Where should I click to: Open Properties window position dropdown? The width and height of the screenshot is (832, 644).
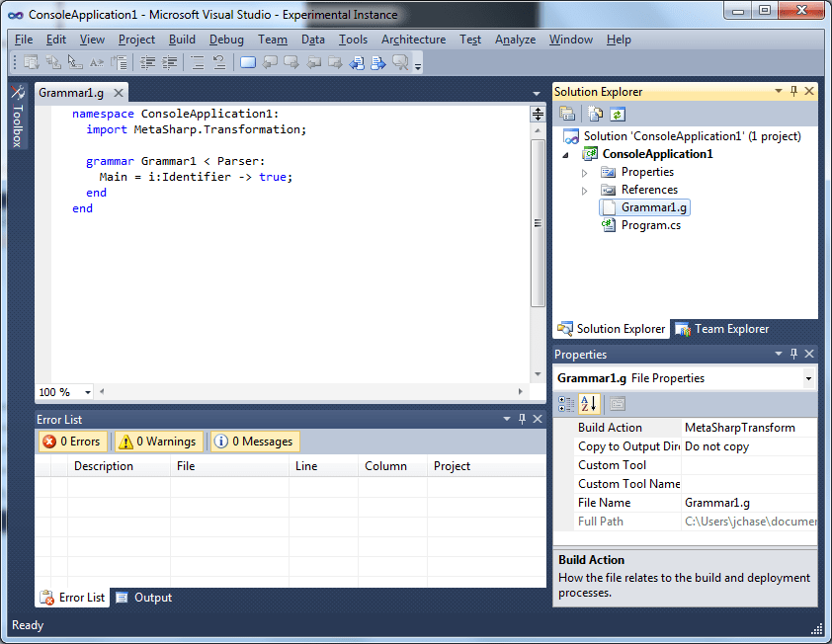click(x=779, y=354)
